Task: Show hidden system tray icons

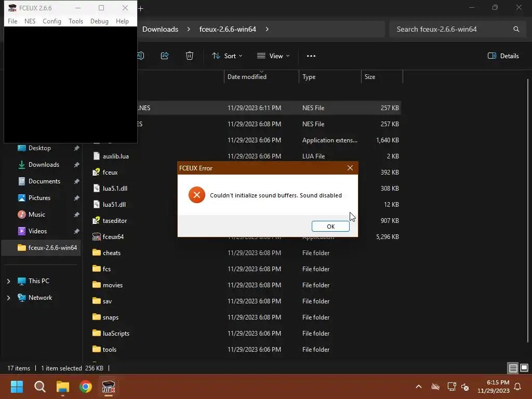Action: coord(419,387)
